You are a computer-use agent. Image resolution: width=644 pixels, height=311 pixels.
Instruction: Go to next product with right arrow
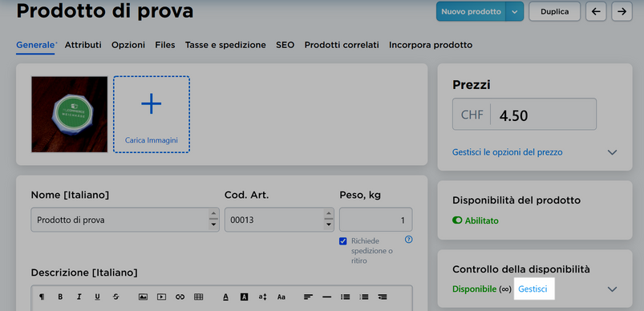(x=622, y=11)
